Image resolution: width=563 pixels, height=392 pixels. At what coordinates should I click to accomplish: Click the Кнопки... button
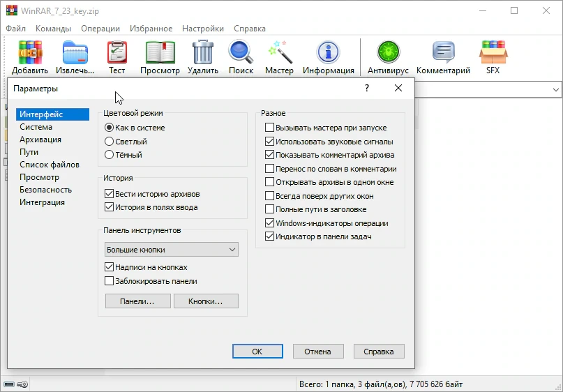[x=206, y=301]
